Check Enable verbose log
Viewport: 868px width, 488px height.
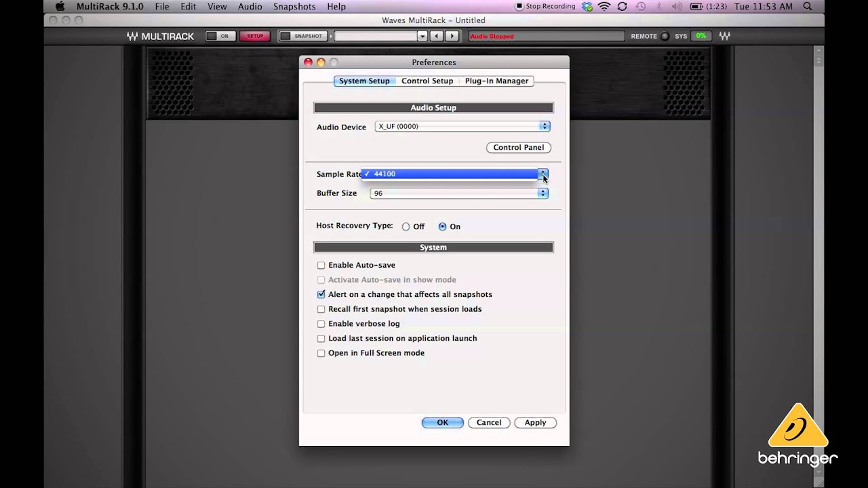click(x=321, y=324)
